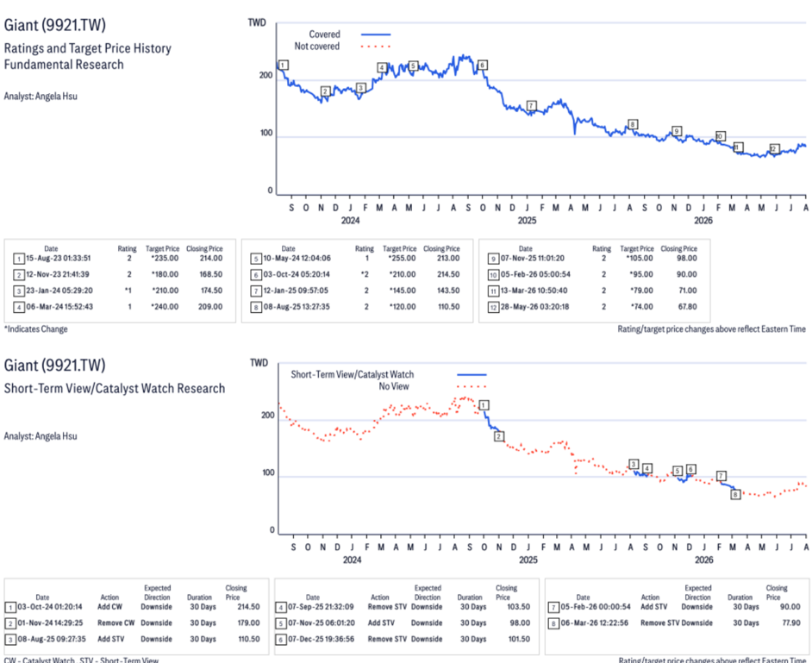Click the 2025 year label under the Fundamental Research chart
812x663 pixels.
(528, 220)
